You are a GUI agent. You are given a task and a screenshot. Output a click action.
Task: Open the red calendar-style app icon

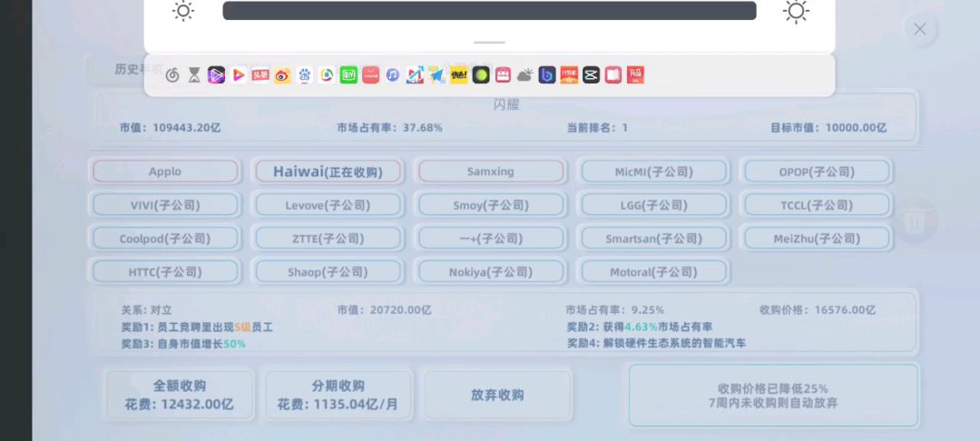(503, 75)
